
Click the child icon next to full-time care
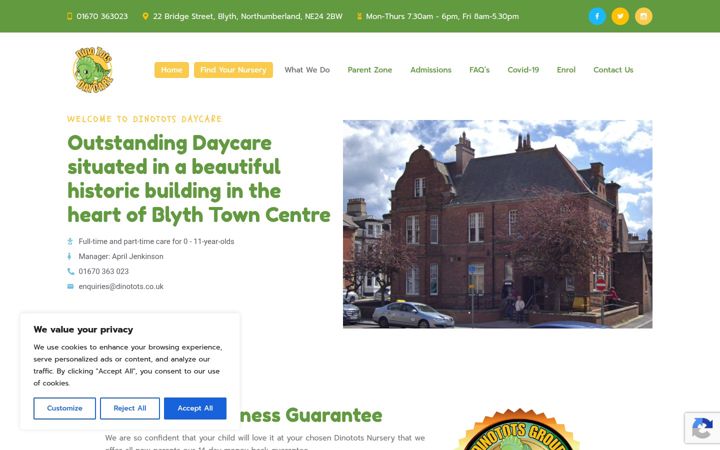[70, 241]
